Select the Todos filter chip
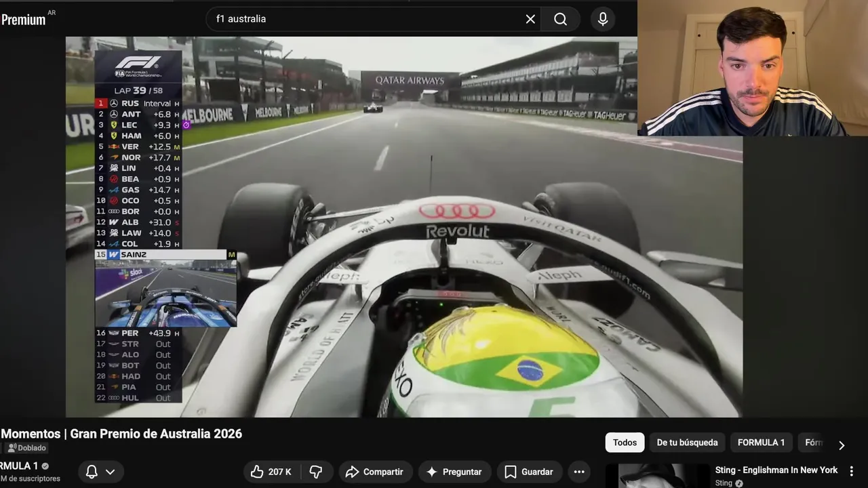This screenshot has height=488, width=868. 625,443
